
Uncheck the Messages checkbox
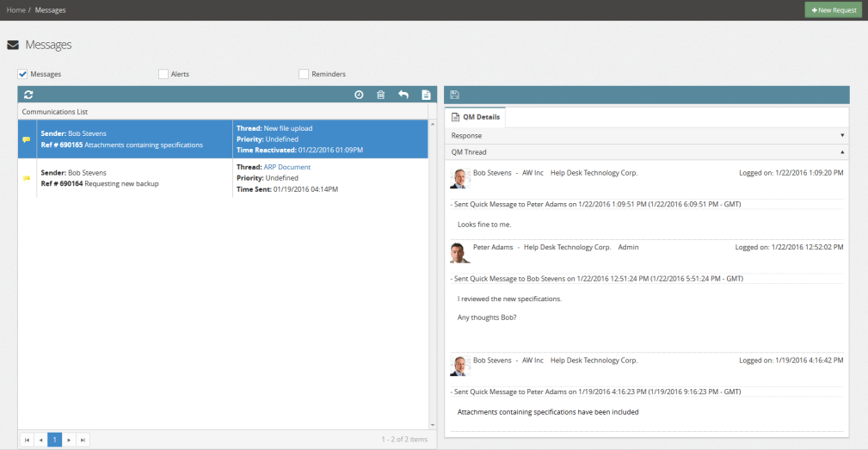(x=23, y=74)
